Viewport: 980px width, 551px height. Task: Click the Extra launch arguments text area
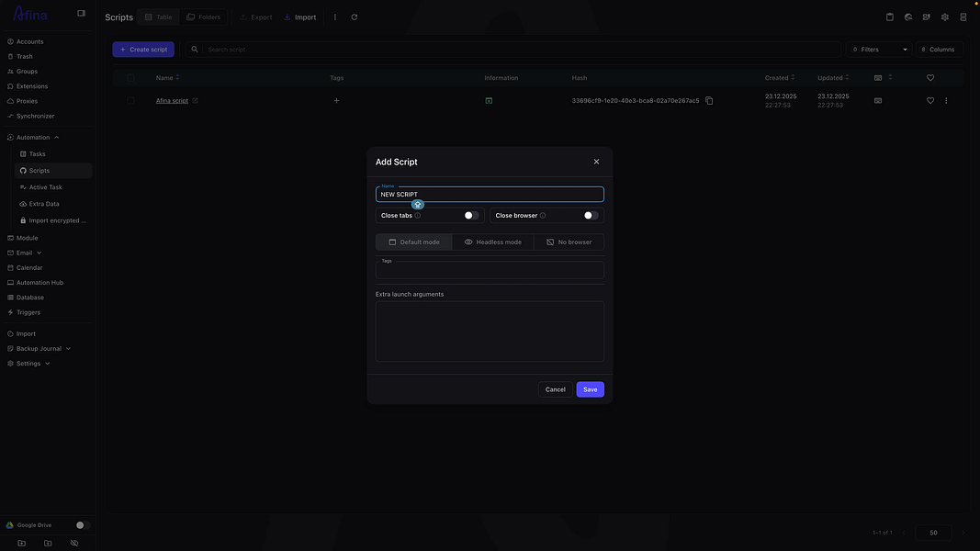(x=490, y=332)
